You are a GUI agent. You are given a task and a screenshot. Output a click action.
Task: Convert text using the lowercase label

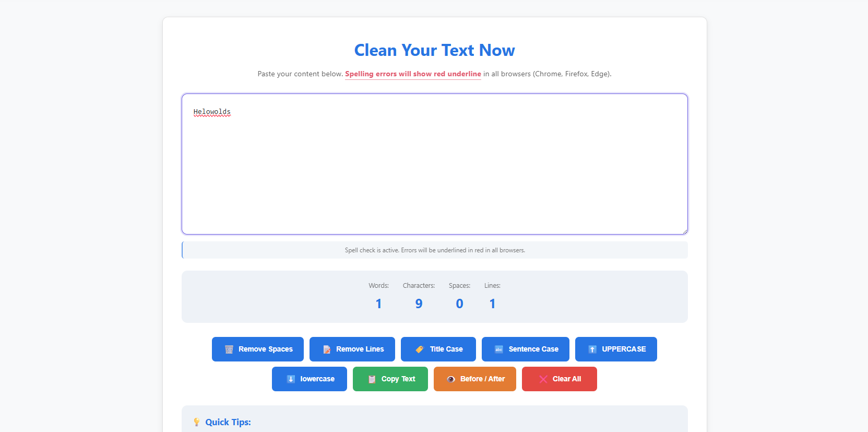point(317,379)
